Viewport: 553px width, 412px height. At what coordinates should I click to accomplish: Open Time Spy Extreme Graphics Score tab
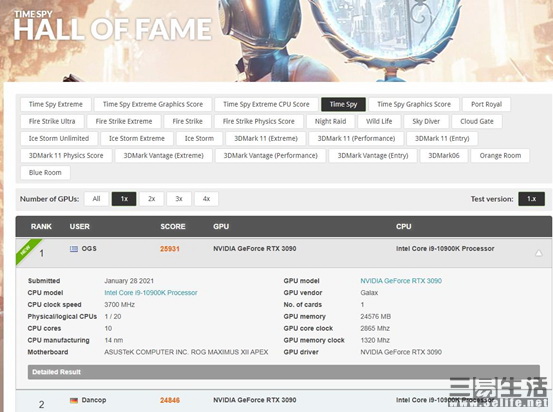pyautogui.click(x=153, y=104)
